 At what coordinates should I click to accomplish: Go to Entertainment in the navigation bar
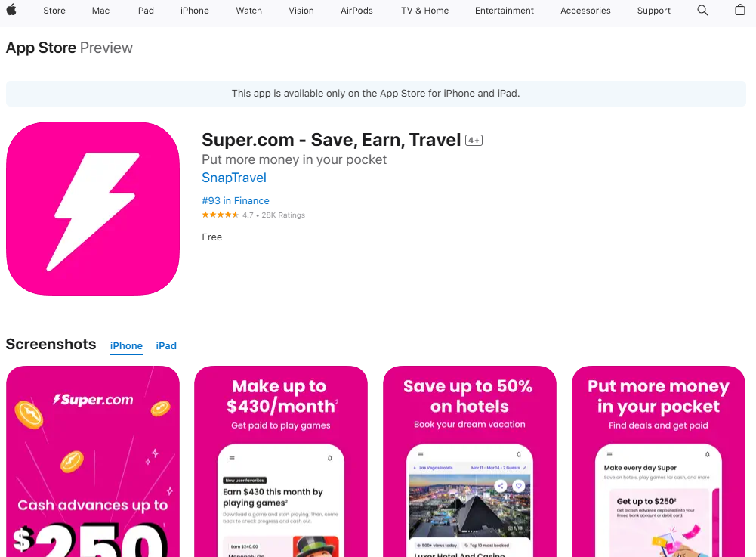(x=505, y=11)
